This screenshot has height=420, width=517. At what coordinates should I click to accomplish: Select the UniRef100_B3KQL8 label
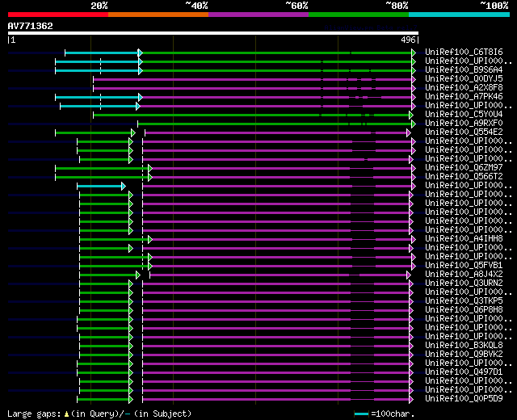(x=464, y=345)
